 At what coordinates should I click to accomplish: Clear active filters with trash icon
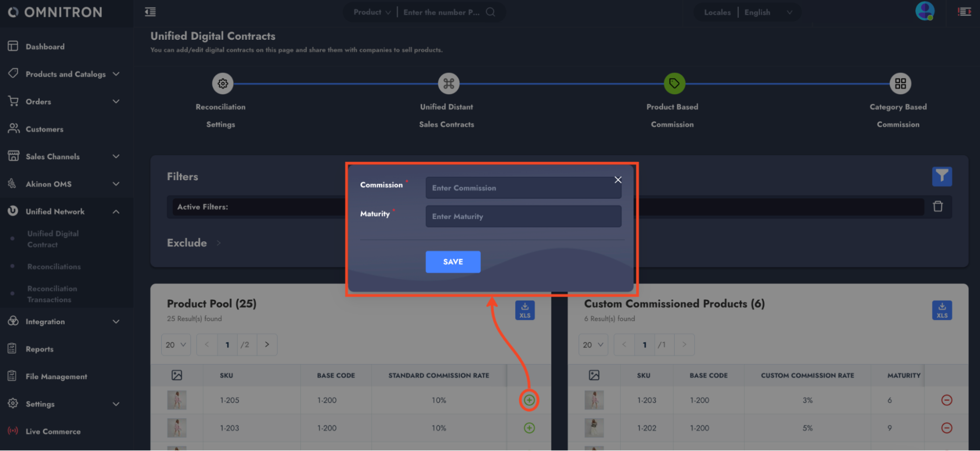click(x=937, y=207)
